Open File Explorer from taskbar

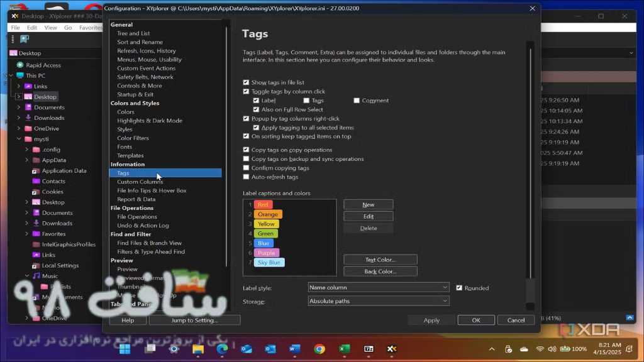coord(198,349)
